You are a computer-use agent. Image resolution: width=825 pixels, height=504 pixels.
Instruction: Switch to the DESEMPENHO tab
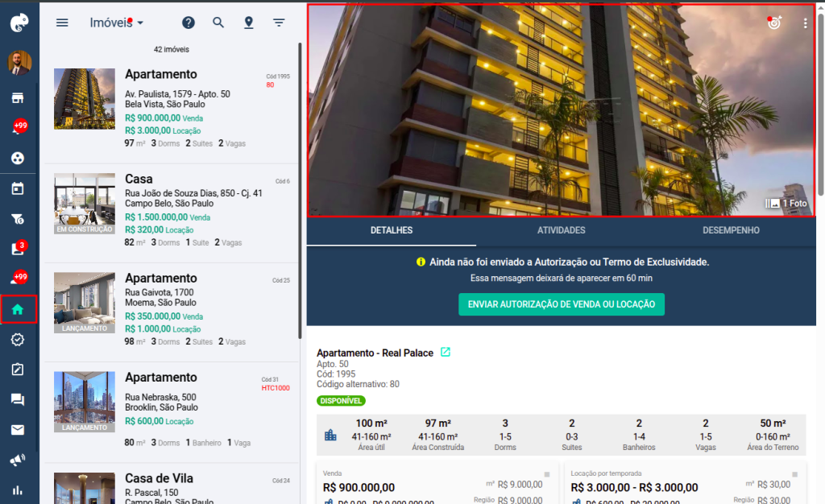tap(731, 230)
